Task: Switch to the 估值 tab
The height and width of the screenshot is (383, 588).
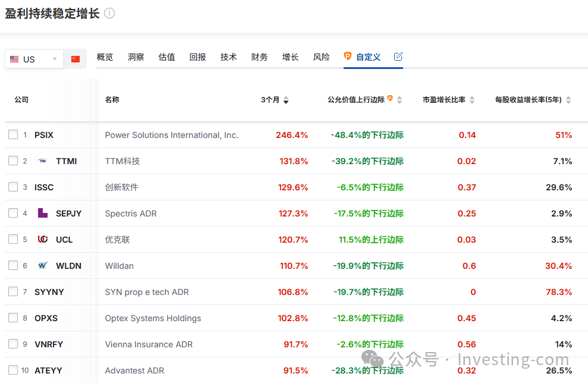Action: (x=166, y=57)
